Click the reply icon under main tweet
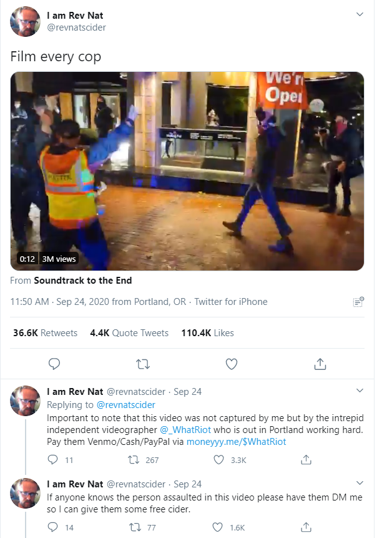This screenshot has height=538, width=392. [54, 364]
